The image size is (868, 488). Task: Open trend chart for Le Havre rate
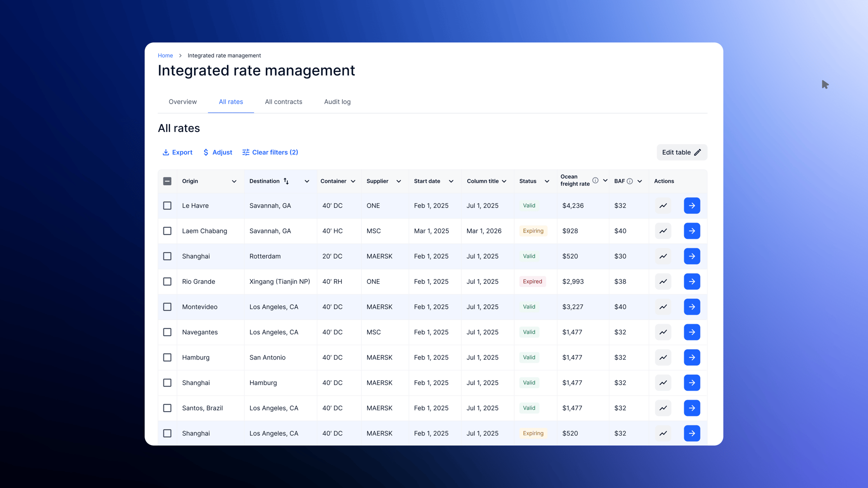(x=663, y=206)
